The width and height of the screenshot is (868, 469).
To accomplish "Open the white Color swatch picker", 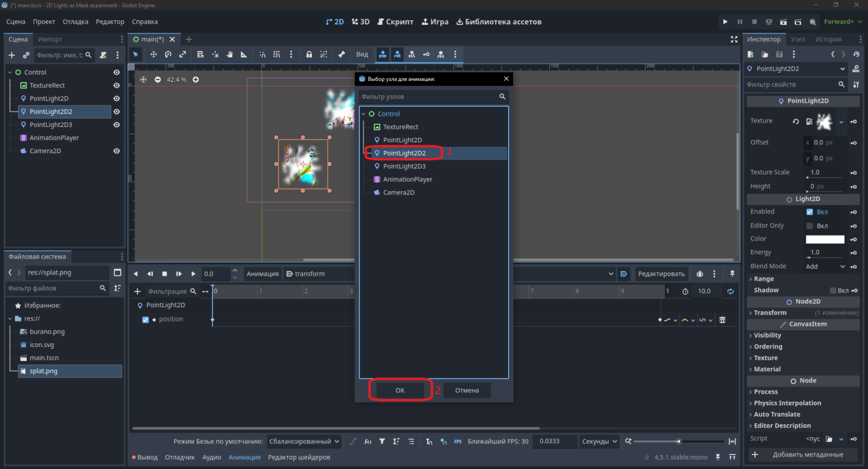I will point(825,239).
